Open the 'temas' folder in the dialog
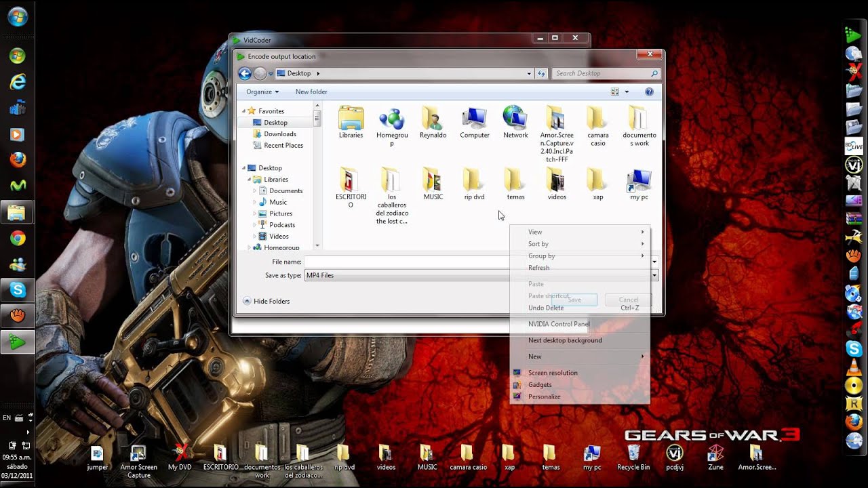The width and height of the screenshot is (868, 488). pos(515,184)
